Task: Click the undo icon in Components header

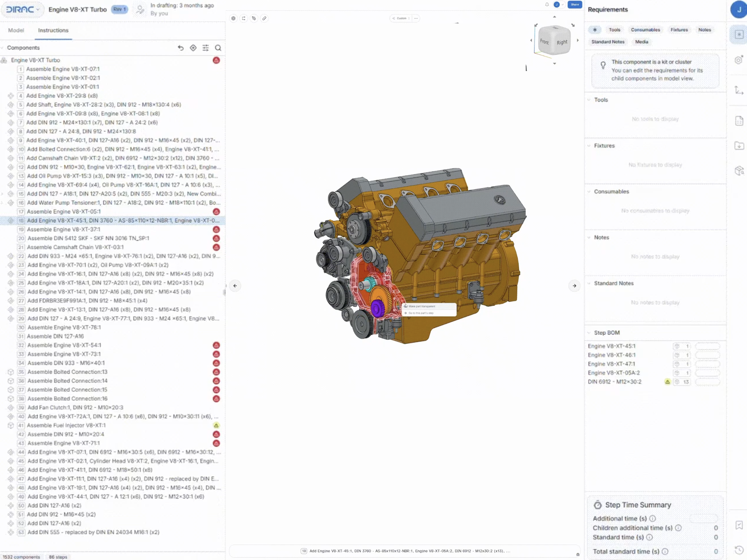Action: coord(181,48)
